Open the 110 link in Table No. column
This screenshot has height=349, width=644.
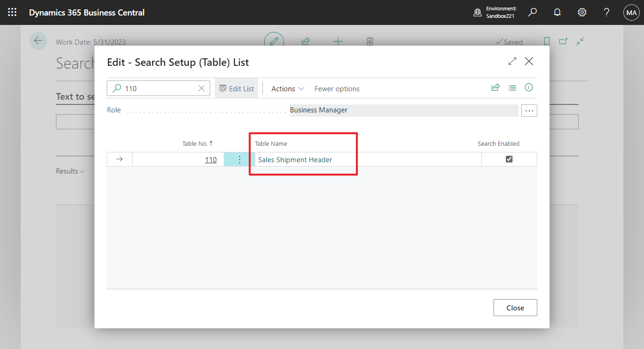click(212, 159)
